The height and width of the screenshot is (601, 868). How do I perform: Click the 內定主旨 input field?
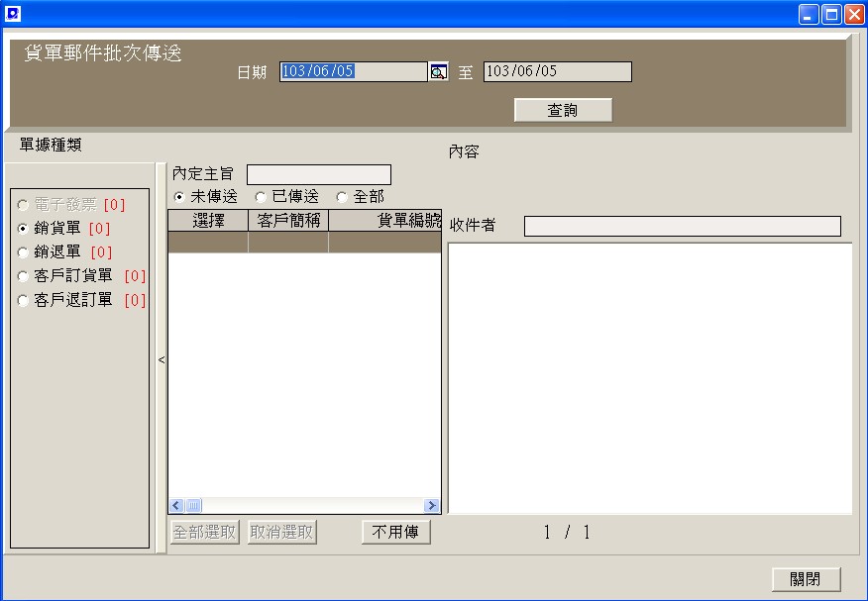click(319, 174)
